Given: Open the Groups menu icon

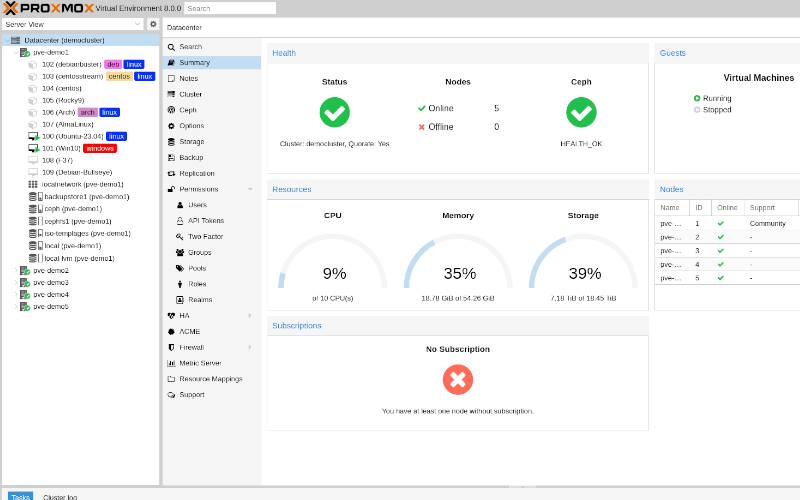Looking at the screenshot, I should [x=180, y=253].
